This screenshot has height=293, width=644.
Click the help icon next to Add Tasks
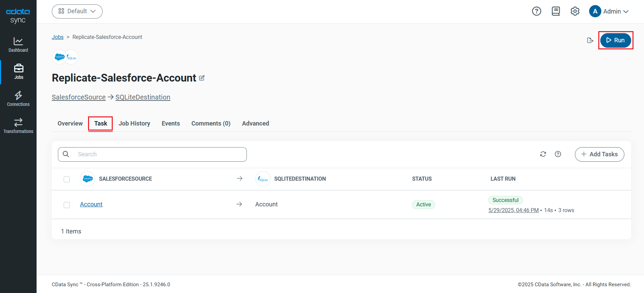coord(558,154)
